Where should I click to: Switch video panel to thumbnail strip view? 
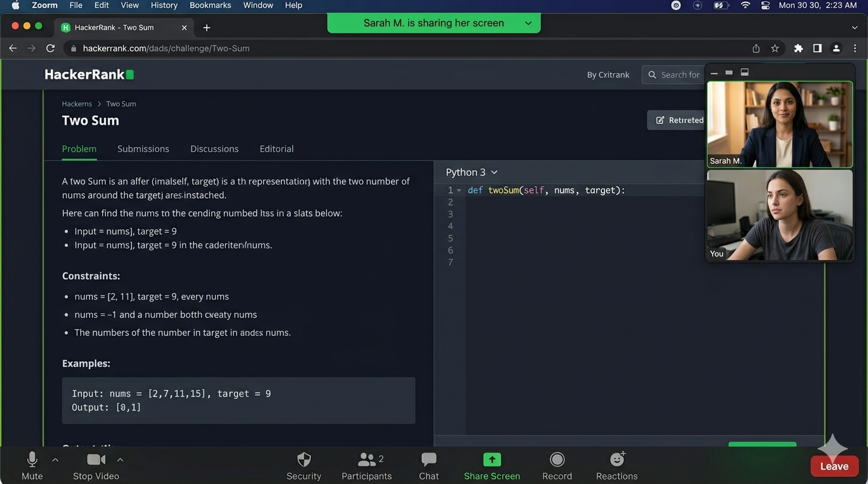click(729, 72)
